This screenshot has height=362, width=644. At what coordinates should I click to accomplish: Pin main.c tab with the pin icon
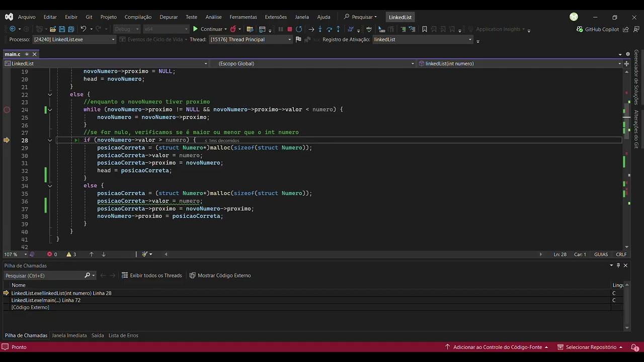(26, 54)
